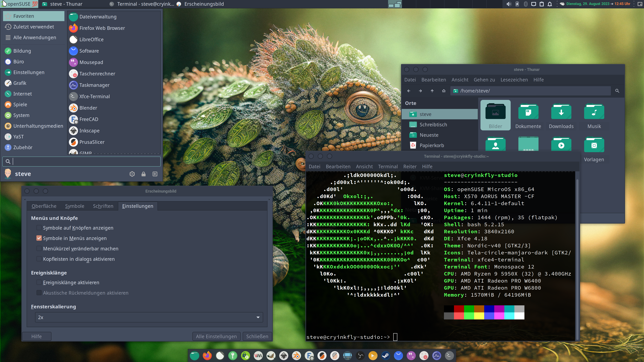Click the Steam icon in the dock
The height and width of the screenshot is (362, 644).
click(x=386, y=355)
